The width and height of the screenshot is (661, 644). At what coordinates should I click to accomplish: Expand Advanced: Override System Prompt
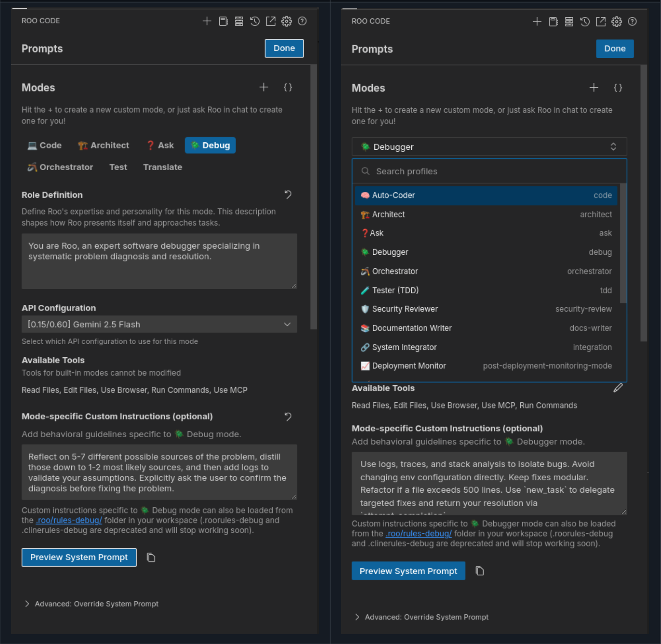[x=91, y=603]
